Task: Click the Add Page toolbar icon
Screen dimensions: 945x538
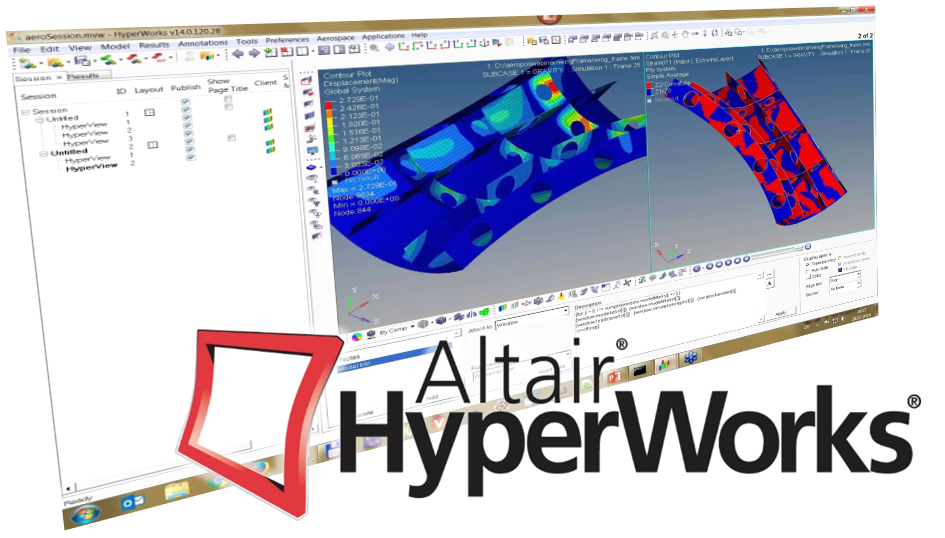Action: 271,52
